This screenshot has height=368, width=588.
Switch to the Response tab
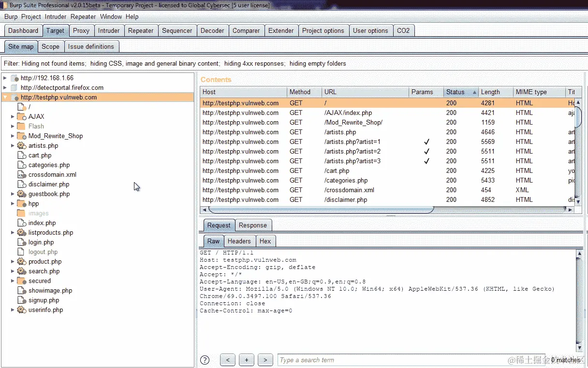point(253,225)
